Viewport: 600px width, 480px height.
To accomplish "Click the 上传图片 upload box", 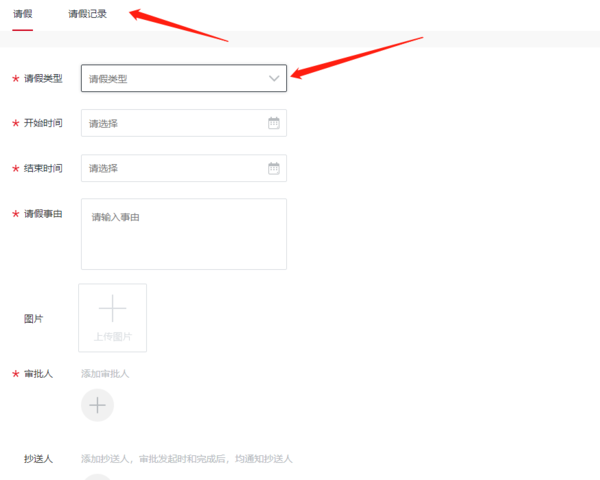I will click(112, 318).
